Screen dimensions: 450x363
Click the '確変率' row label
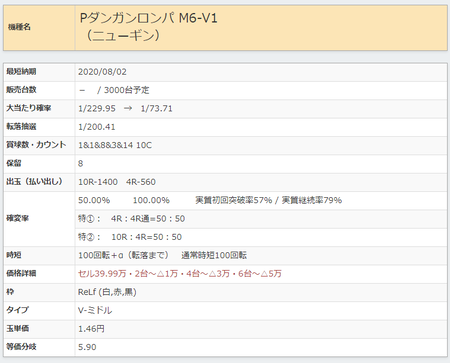17,218
